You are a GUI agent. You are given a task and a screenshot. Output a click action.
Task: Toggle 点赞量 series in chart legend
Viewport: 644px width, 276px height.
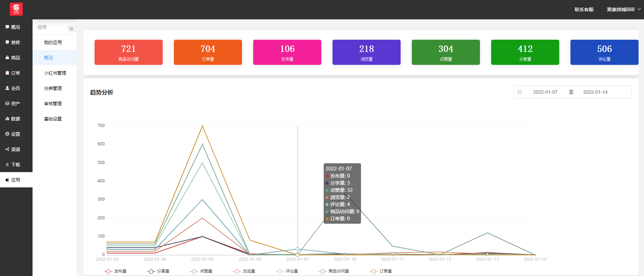(201, 271)
